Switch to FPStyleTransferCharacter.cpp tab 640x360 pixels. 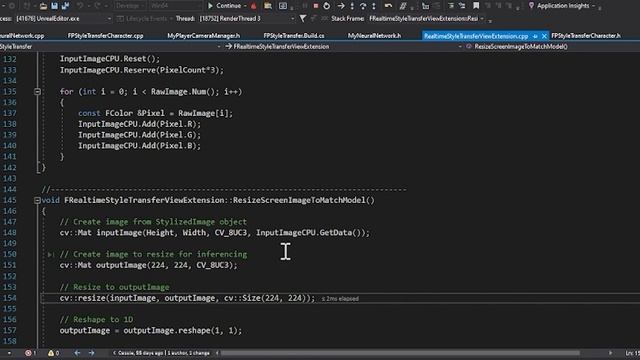pyautogui.click(x=105, y=36)
